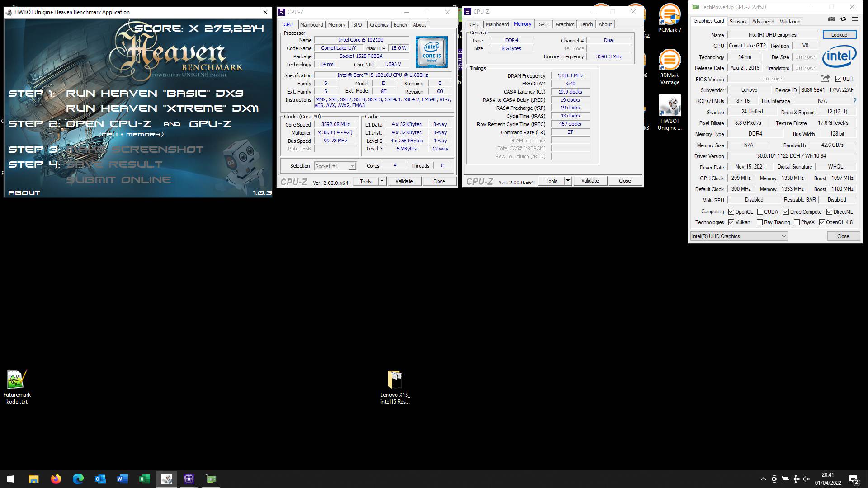Click the Intel logo in GPU-Z
This screenshot has height=488, width=868.
[x=839, y=56]
